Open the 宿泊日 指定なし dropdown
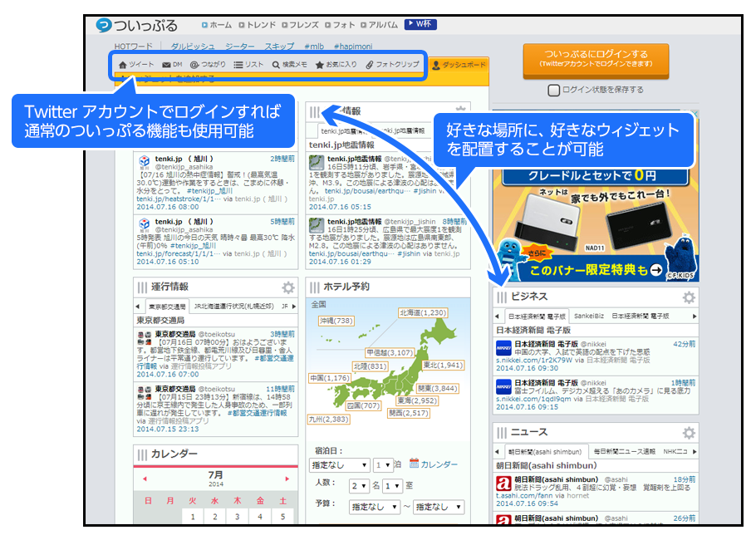Image resolution: width=756 pixels, height=540 pixels. point(340,464)
